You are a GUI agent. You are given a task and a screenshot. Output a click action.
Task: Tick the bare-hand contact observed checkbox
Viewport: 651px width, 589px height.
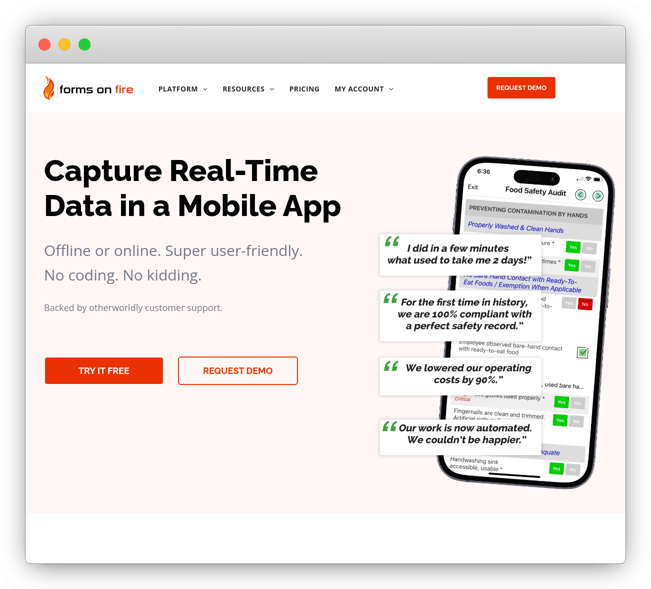point(582,352)
